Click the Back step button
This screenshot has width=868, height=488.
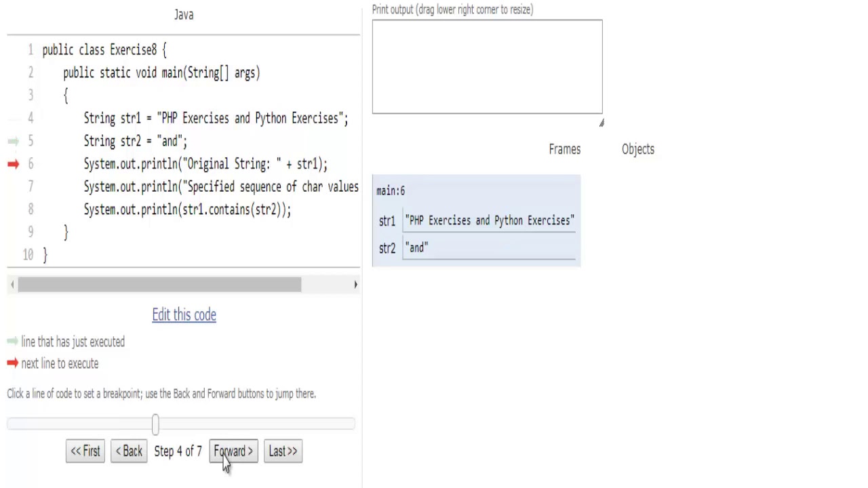point(129,451)
